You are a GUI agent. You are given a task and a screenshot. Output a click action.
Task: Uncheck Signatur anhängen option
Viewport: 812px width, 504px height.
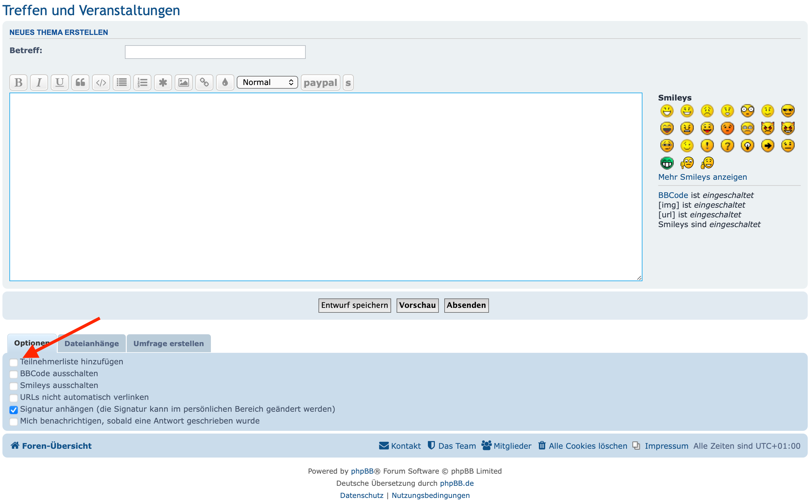(14, 410)
